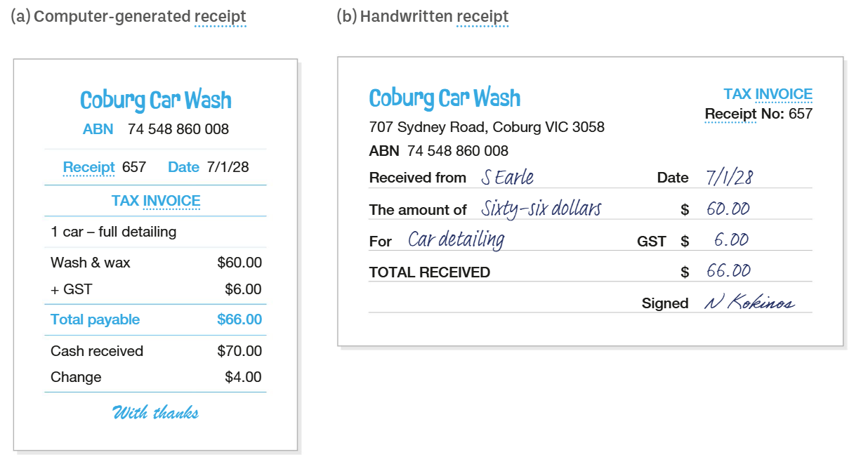Click the 'TAX INVOICE' link in the handwritten receipt

[x=768, y=94]
